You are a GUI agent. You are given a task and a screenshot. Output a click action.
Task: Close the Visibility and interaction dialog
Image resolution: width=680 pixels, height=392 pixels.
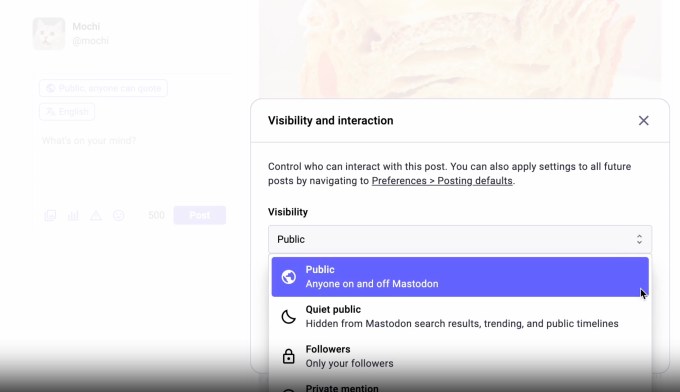(x=644, y=121)
